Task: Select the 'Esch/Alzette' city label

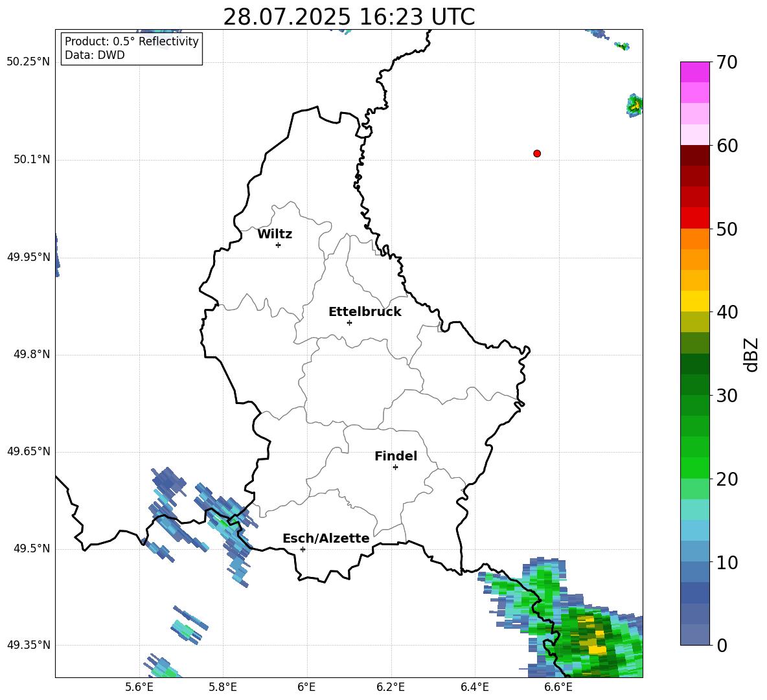Action: click(326, 538)
